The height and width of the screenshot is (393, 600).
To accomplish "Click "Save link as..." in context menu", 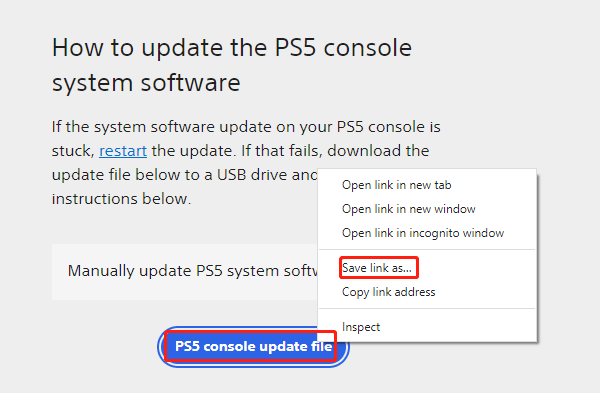I will 377,268.
